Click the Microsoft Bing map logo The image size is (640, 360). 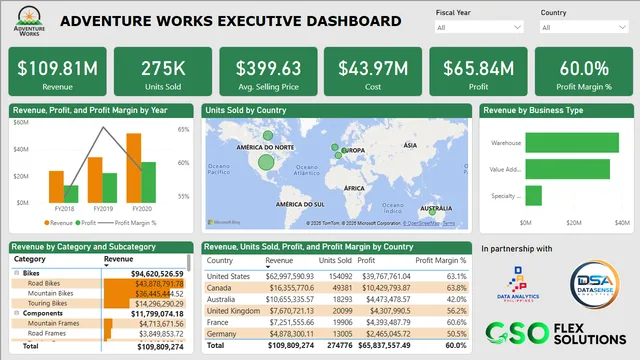tap(224, 222)
